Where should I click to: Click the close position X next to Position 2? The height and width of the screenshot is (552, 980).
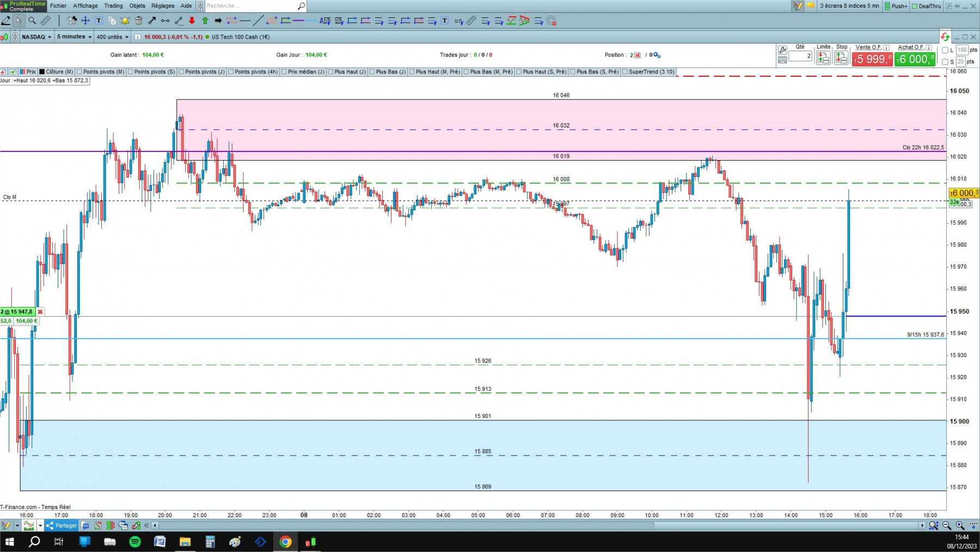[x=638, y=55]
